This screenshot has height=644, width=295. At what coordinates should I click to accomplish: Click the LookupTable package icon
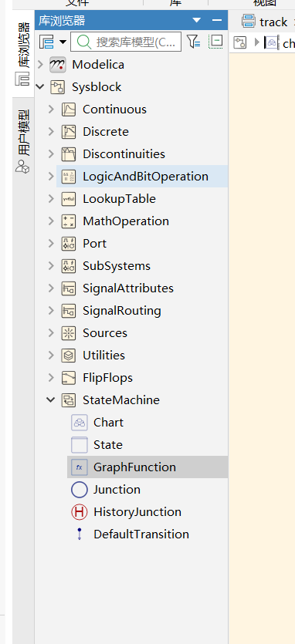tap(69, 199)
